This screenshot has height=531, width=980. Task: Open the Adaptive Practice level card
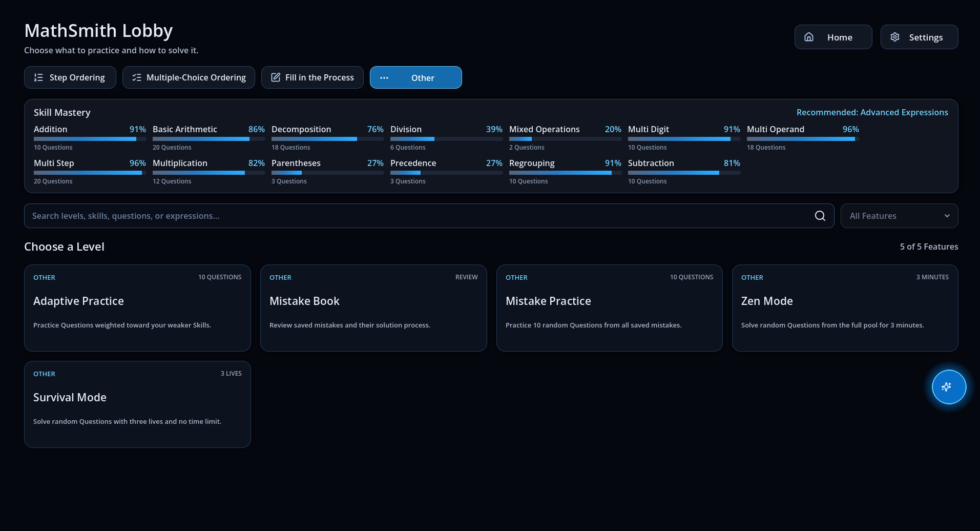click(137, 308)
